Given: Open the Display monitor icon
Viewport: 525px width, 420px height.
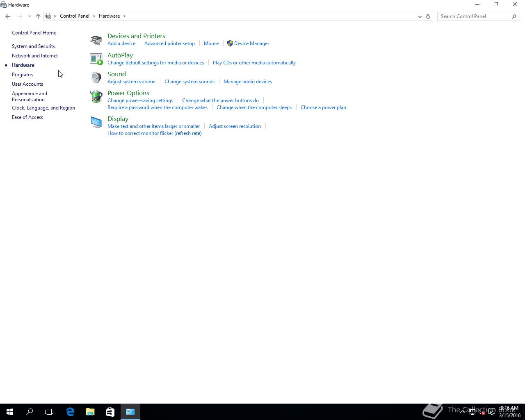Looking at the screenshot, I should click(96, 123).
